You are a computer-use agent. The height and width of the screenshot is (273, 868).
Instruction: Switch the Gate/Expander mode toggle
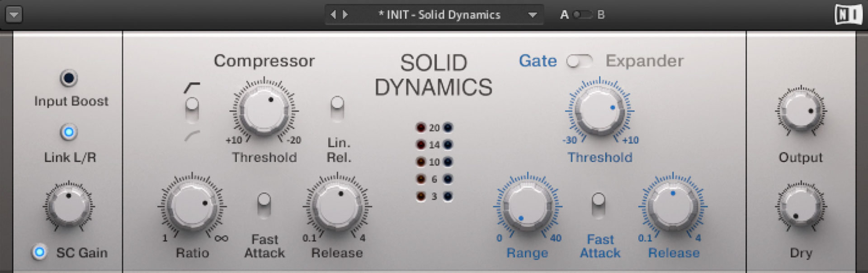(x=580, y=61)
